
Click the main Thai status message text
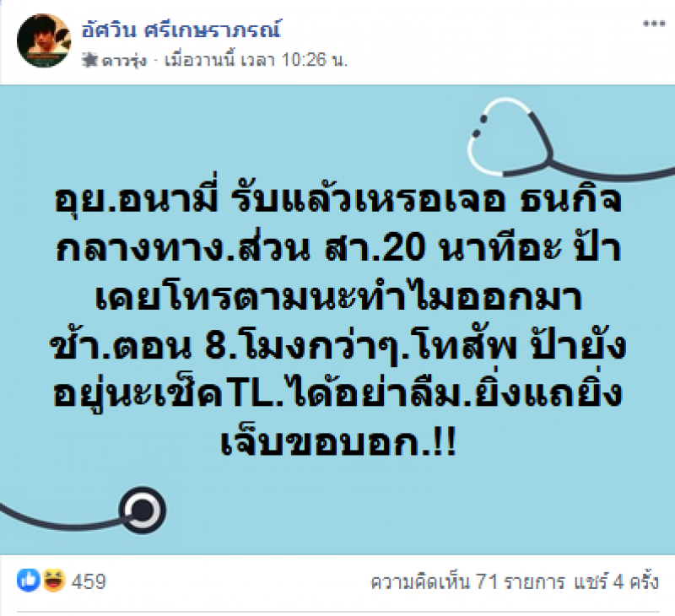coord(338,322)
